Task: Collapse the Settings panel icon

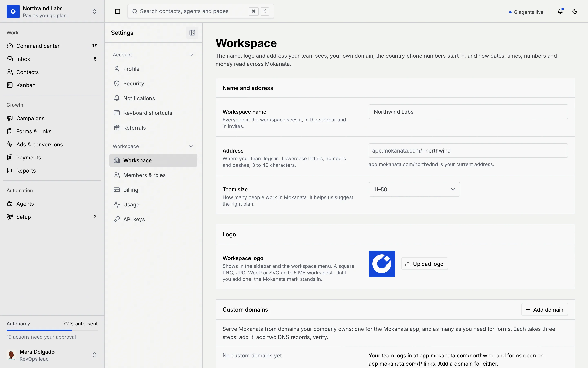Action: click(192, 33)
